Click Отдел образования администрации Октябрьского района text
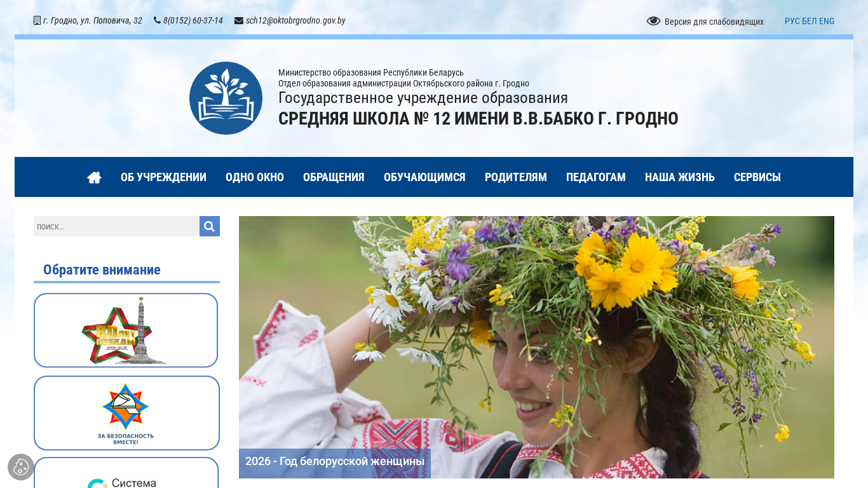868x488 pixels. (403, 83)
